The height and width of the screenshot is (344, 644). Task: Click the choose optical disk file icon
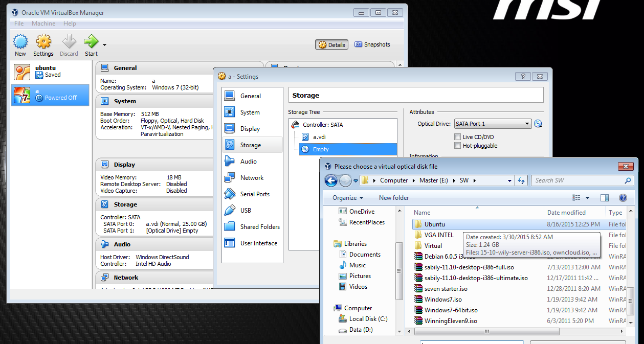[538, 124]
